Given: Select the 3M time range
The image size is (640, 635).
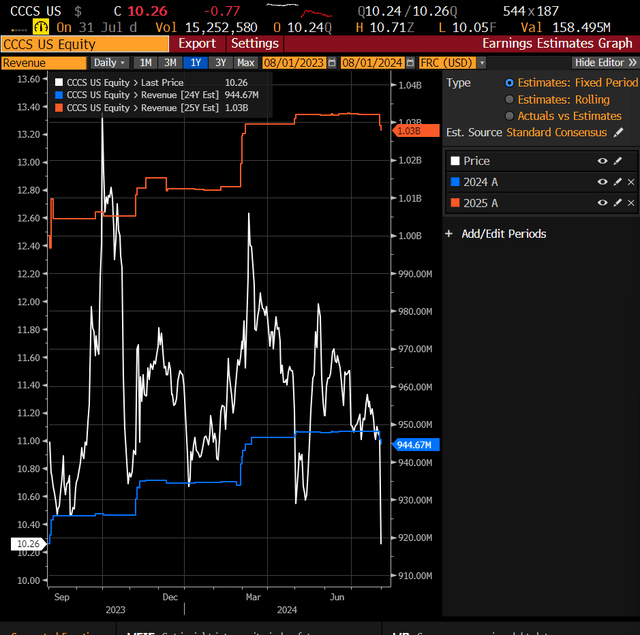Looking at the screenshot, I should coord(170,63).
